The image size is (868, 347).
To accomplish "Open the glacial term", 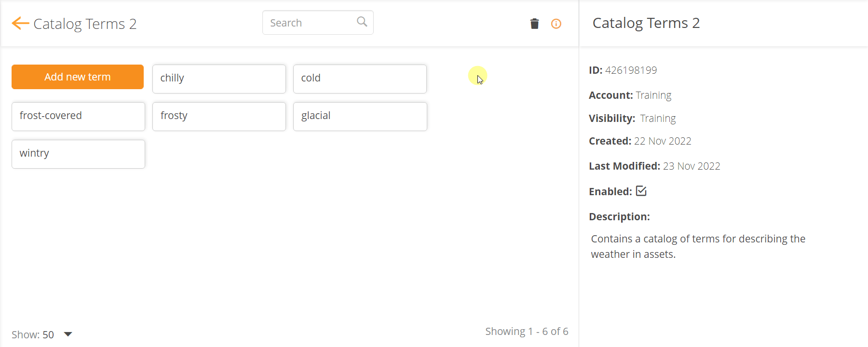I will point(360,116).
